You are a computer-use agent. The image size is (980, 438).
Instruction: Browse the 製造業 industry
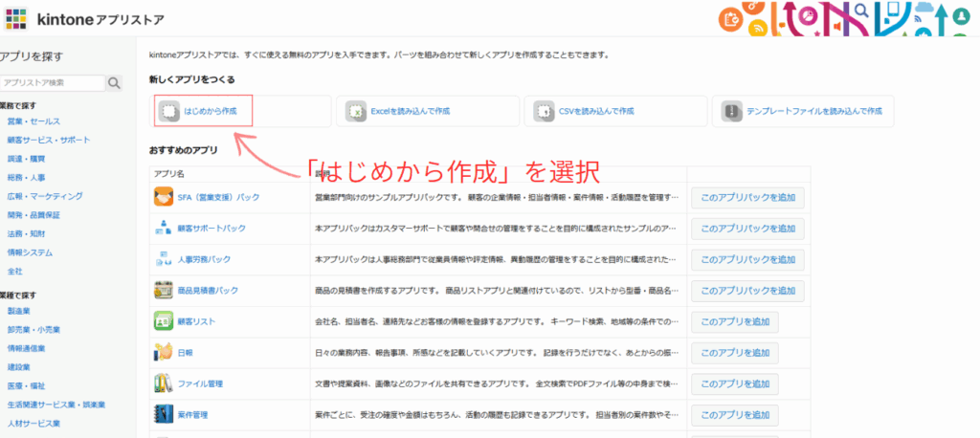18,311
